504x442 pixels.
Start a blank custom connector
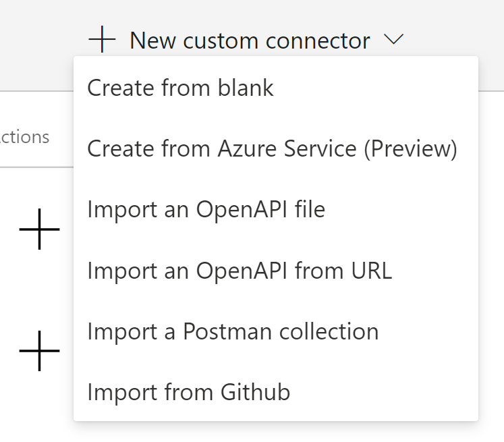point(180,88)
